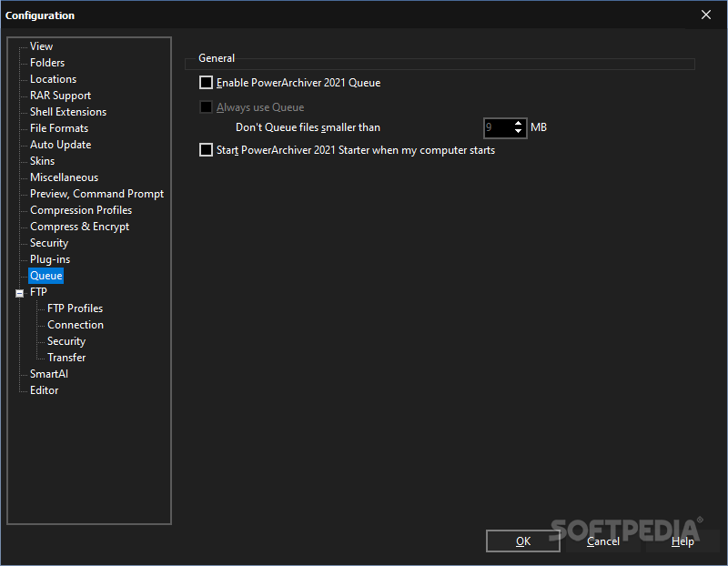The image size is (728, 566).
Task: Open FTP Profiles page
Action: point(75,308)
